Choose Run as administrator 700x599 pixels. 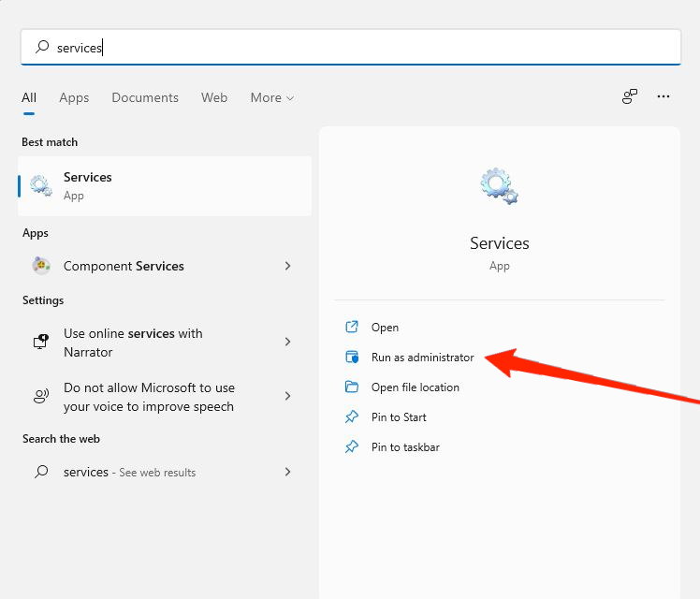click(422, 358)
